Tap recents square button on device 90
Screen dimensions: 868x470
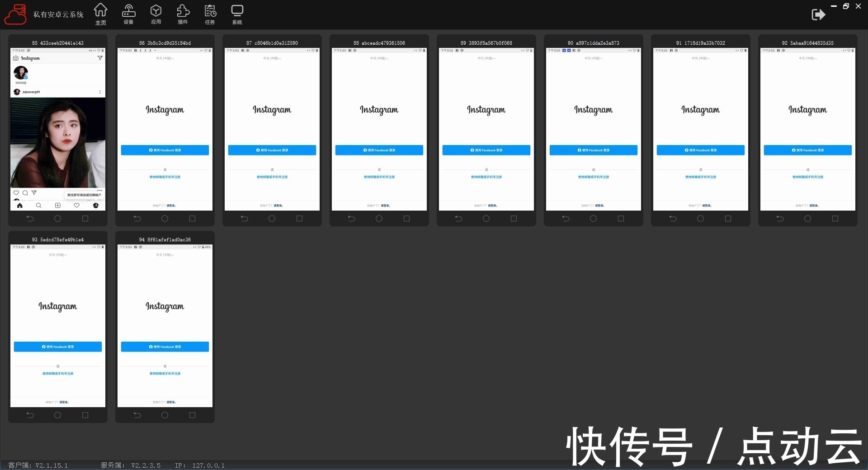[621, 219]
